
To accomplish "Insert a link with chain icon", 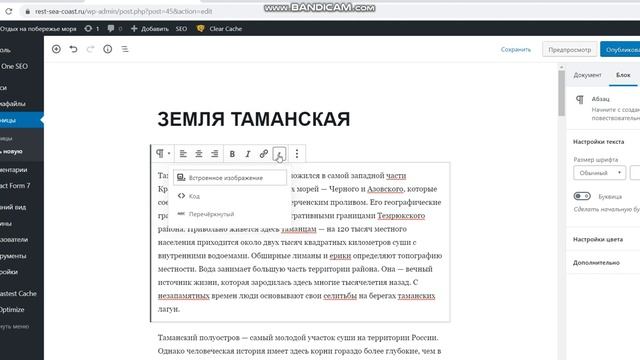I will click(264, 153).
